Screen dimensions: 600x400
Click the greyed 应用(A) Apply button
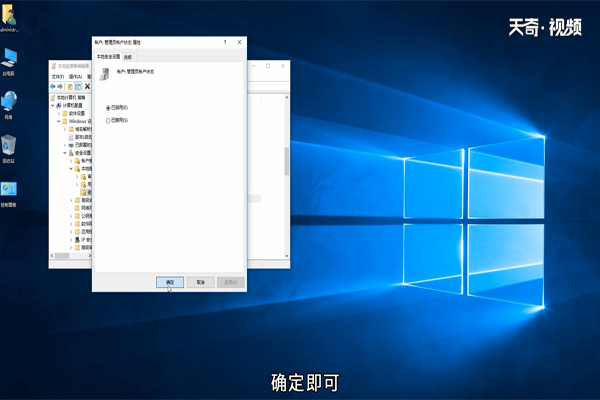point(231,282)
